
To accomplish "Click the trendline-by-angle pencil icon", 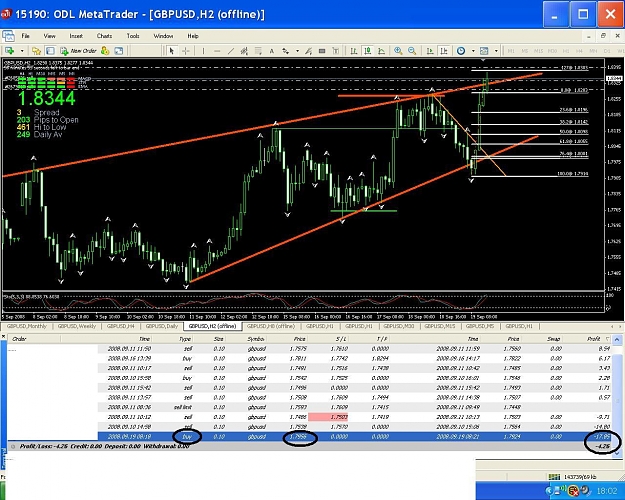I will point(308,51).
